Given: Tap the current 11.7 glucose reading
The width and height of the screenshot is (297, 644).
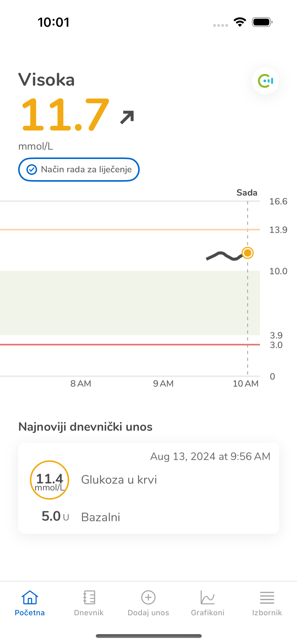Looking at the screenshot, I should tap(66, 115).
